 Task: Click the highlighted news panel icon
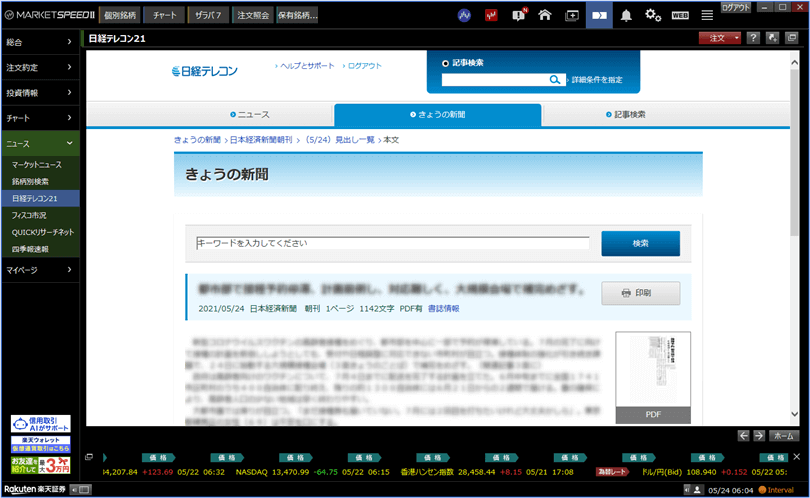click(599, 15)
